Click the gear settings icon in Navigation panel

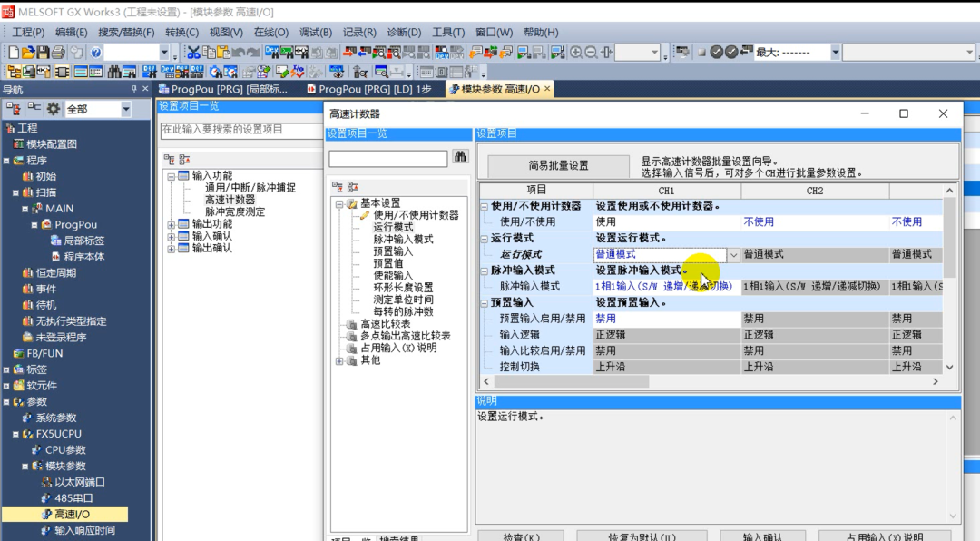(54, 109)
